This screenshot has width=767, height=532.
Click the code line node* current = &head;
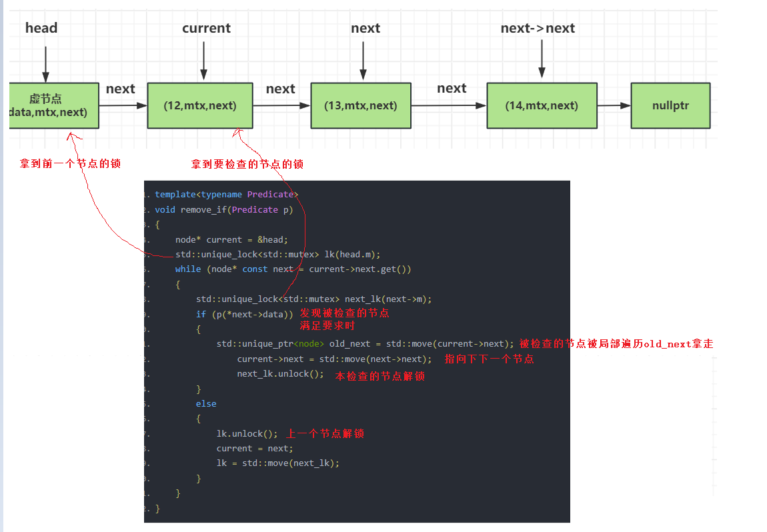coord(231,239)
